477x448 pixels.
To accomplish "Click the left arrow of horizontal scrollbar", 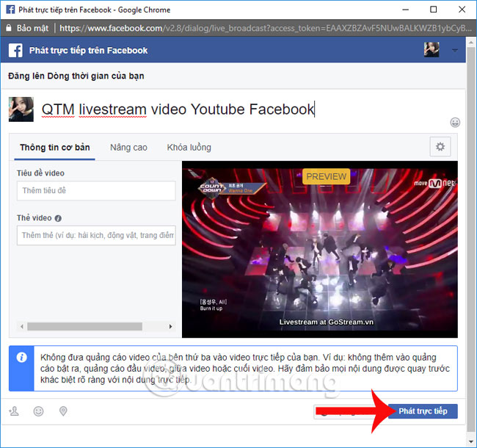I will point(21,327).
